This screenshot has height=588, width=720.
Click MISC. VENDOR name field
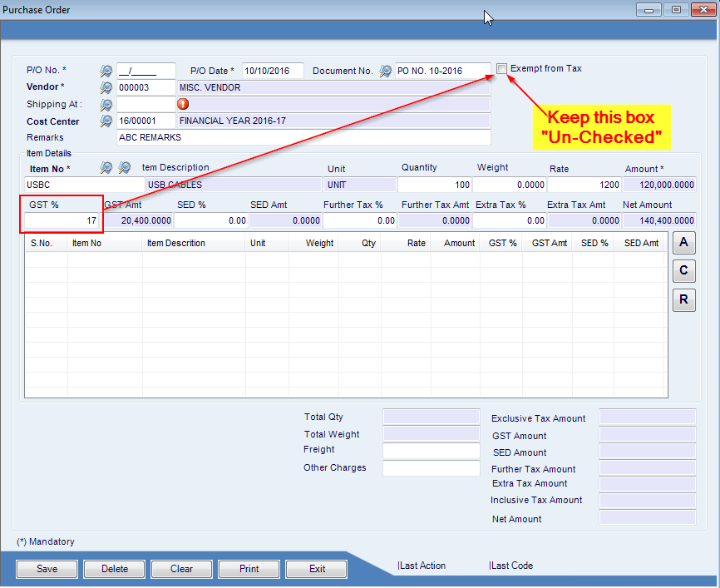pyautogui.click(x=334, y=87)
